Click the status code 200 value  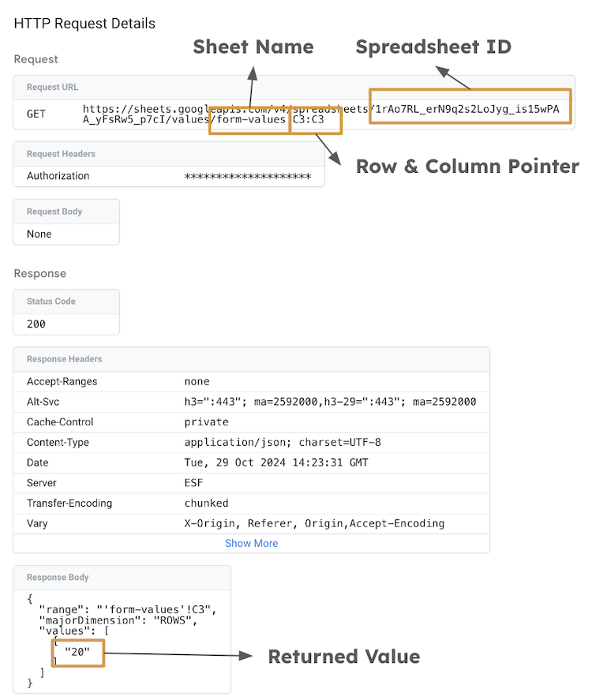click(38, 324)
